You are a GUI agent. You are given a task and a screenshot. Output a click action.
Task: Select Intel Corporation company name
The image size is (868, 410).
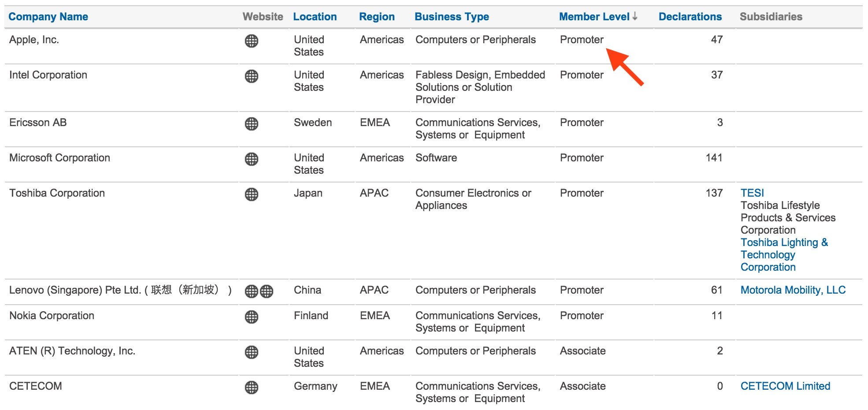click(x=48, y=75)
